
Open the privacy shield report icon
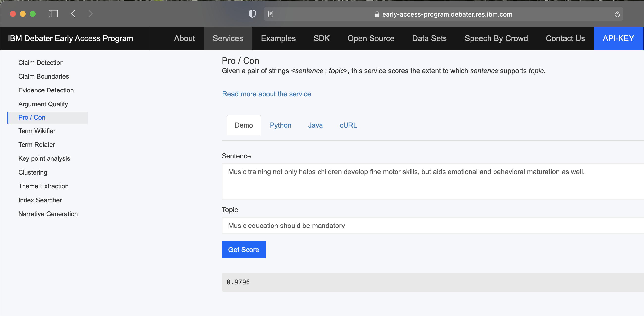252,14
